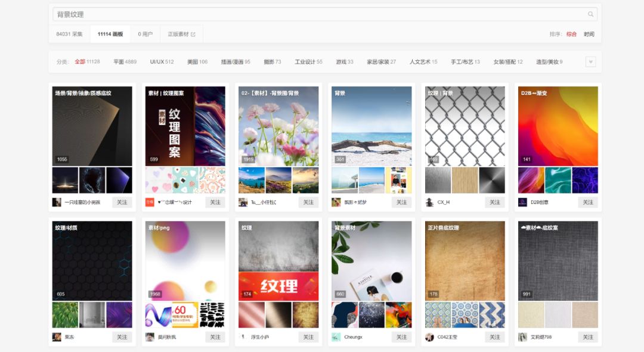This screenshot has width=644, height=352.
Task: Sort results by 综合
Action: (x=571, y=34)
